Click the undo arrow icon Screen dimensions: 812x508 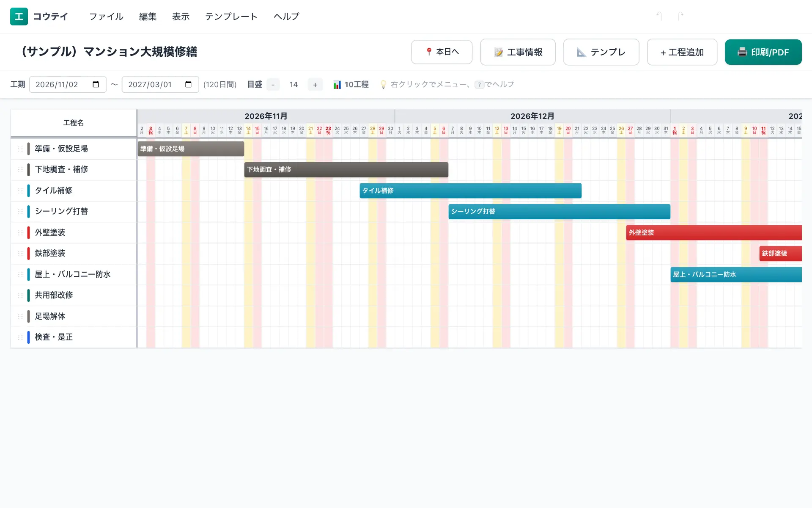[659, 16]
